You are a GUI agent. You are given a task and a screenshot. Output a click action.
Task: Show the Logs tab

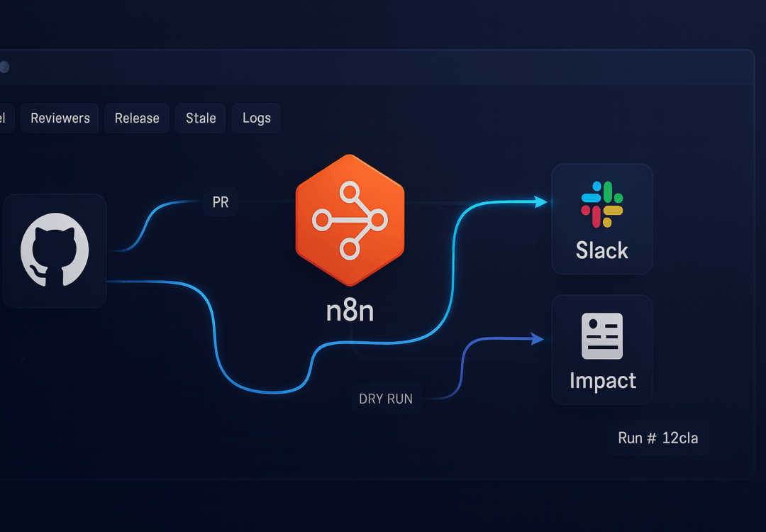(x=256, y=118)
